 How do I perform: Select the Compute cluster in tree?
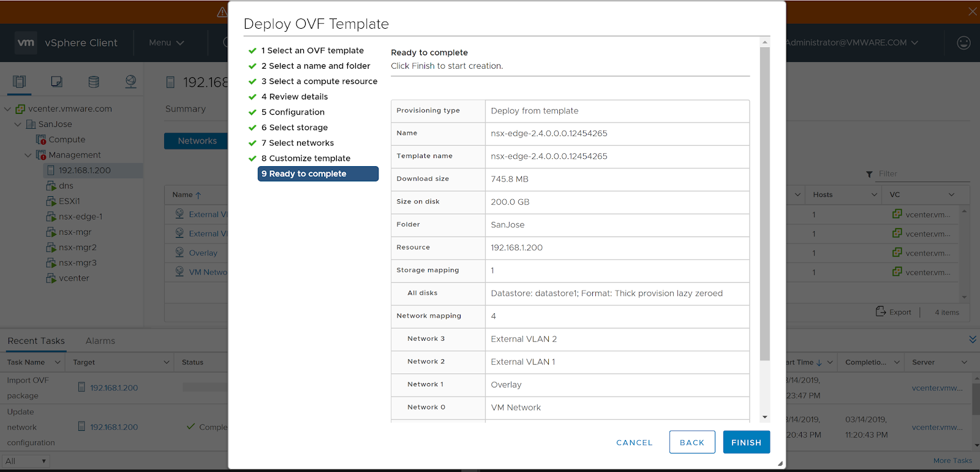tap(67, 139)
